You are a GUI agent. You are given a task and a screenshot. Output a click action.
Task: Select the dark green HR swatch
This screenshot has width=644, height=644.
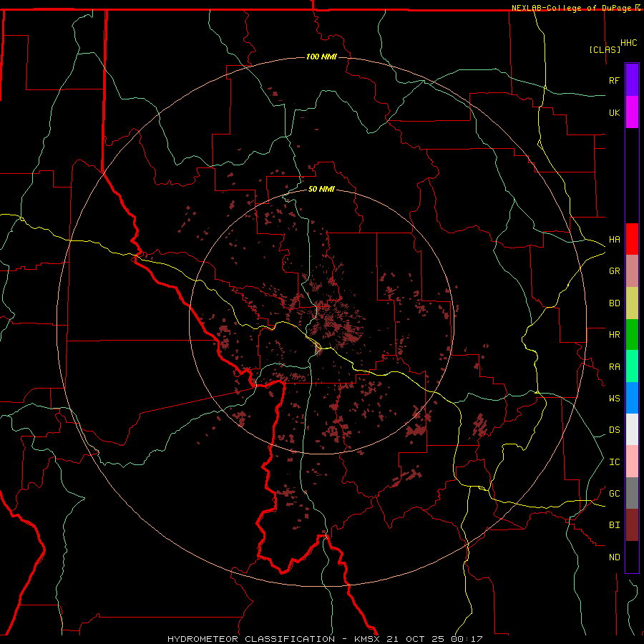(632, 335)
